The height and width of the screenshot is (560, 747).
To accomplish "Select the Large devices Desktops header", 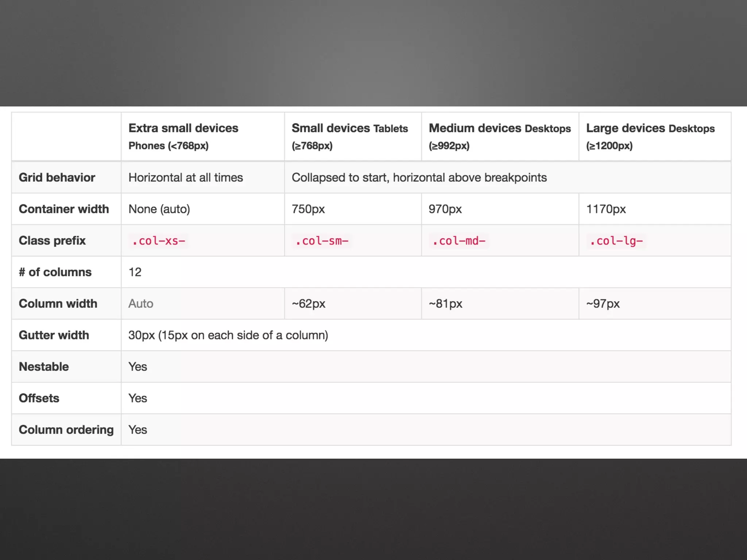I will click(x=650, y=128).
